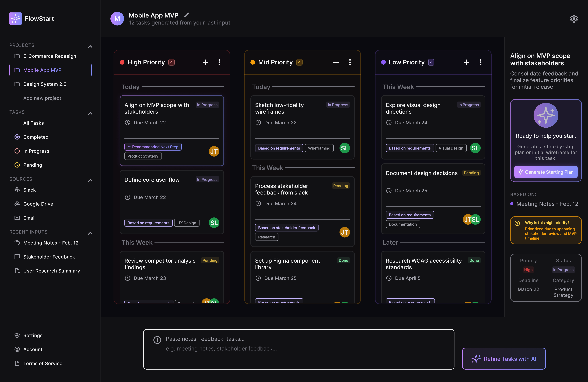Select the Completed tasks filter
The width and height of the screenshot is (588, 382).
36,137
